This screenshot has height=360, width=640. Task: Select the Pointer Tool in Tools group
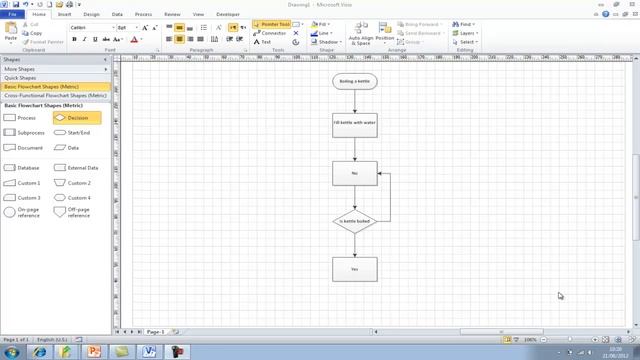271,24
